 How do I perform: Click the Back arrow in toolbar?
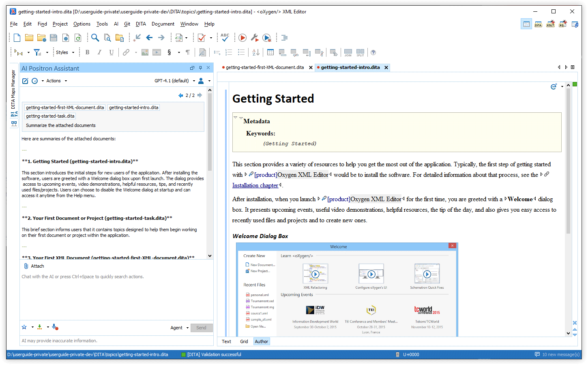(149, 38)
